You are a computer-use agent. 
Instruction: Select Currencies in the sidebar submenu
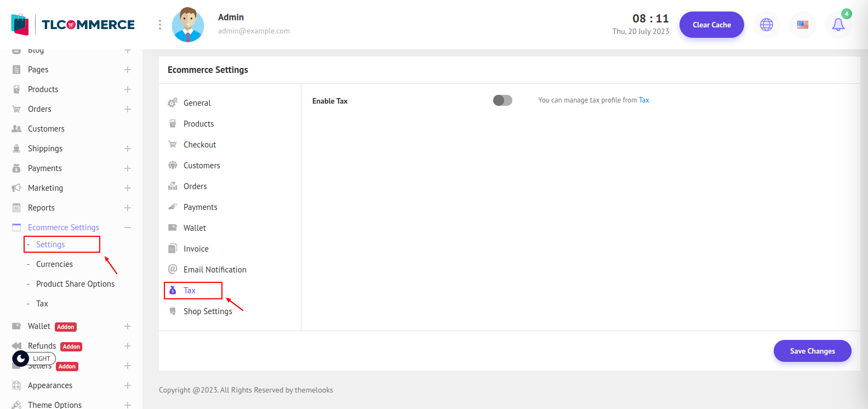[54, 264]
